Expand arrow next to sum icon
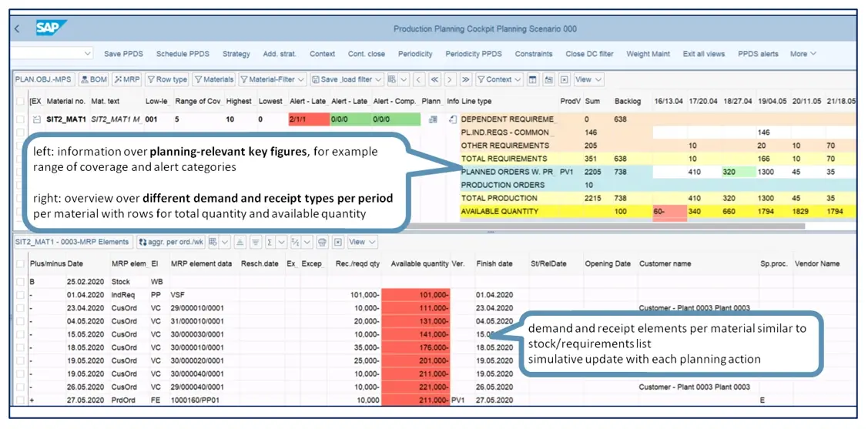Viewport: 868px width, 429px height. click(x=282, y=242)
